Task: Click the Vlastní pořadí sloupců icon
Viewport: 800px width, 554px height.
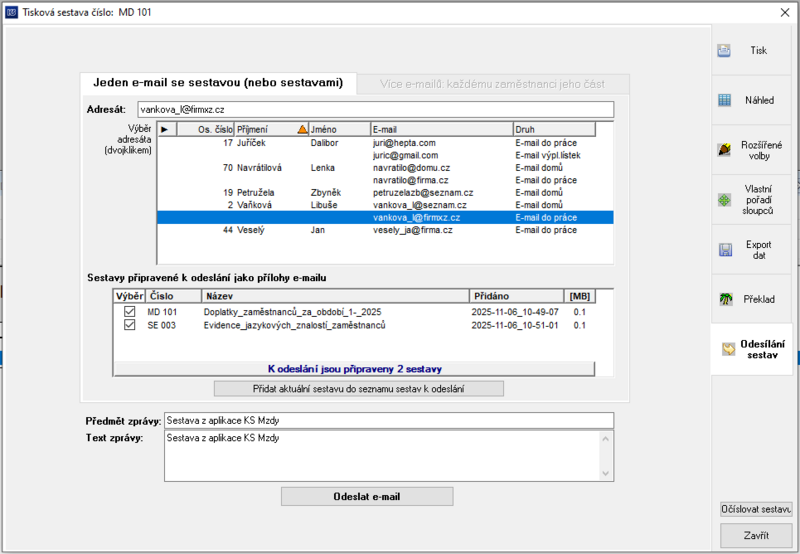Action: tap(724, 200)
